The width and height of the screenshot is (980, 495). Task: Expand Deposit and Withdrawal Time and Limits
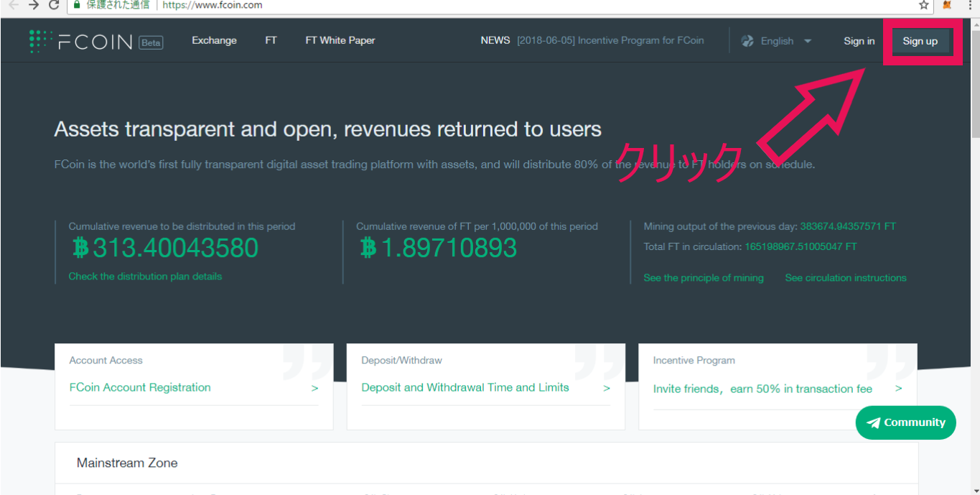607,388
